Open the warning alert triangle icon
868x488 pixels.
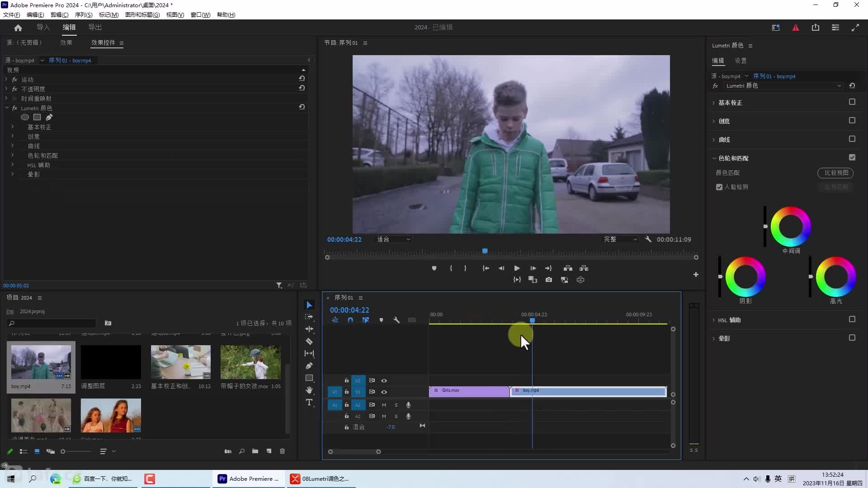[796, 28]
